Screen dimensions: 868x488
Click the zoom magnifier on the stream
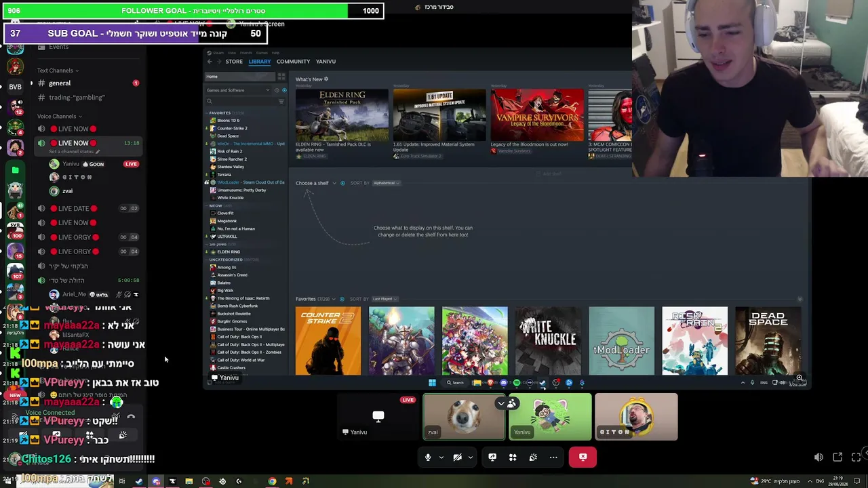(800, 378)
